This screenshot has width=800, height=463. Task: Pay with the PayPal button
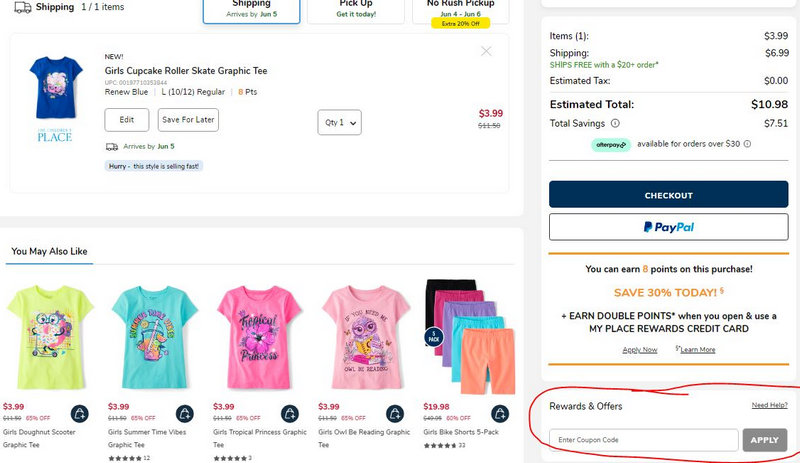point(668,227)
